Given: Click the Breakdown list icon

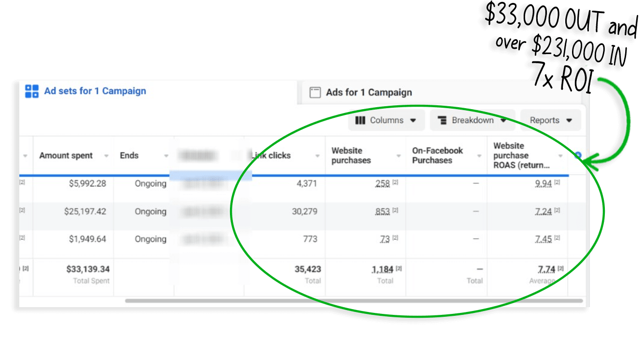Looking at the screenshot, I should point(442,120).
